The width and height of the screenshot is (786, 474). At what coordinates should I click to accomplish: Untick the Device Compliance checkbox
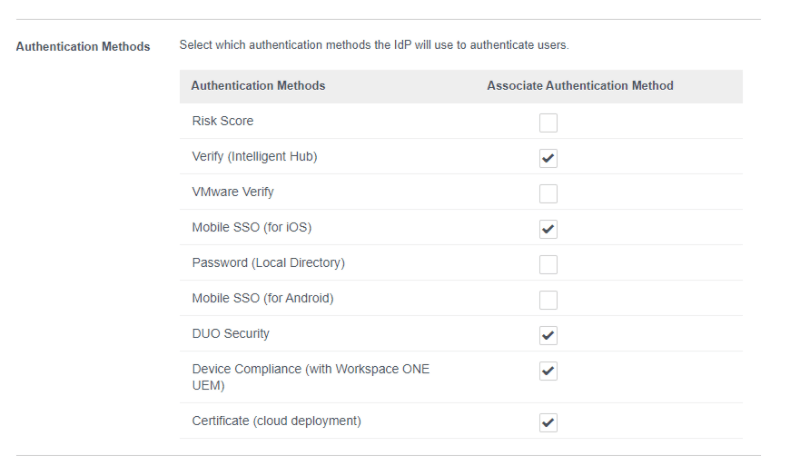point(548,371)
